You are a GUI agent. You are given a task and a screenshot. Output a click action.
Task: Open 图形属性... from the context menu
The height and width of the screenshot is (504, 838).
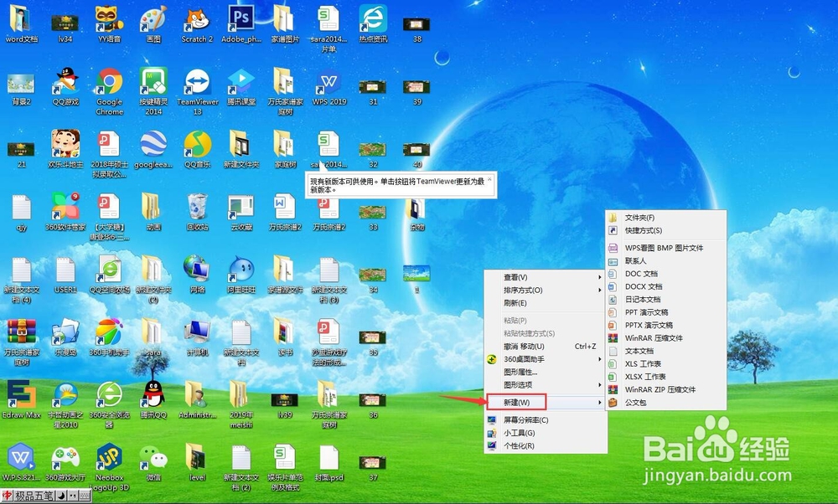(546, 372)
